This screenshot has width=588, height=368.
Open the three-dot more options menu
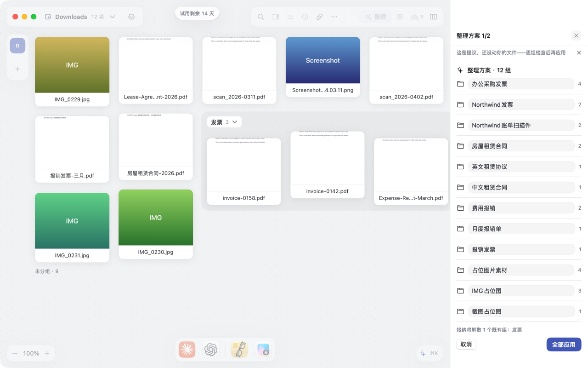[x=334, y=17]
